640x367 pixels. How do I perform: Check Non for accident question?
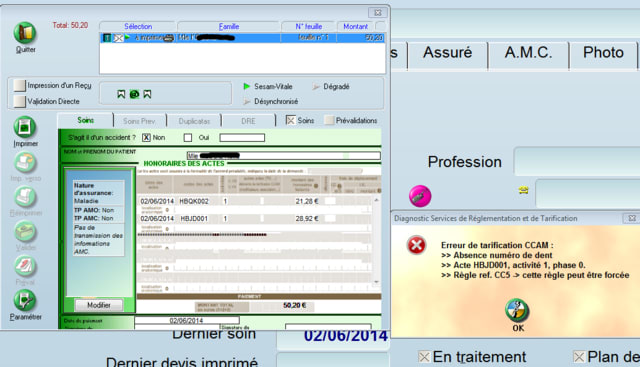click(146, 138)
